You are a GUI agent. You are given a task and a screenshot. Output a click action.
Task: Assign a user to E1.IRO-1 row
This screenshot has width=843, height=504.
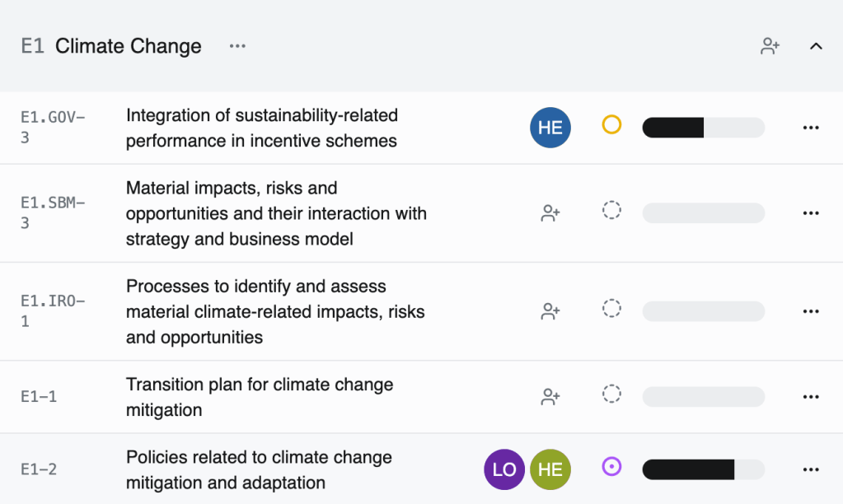[550, 311]
